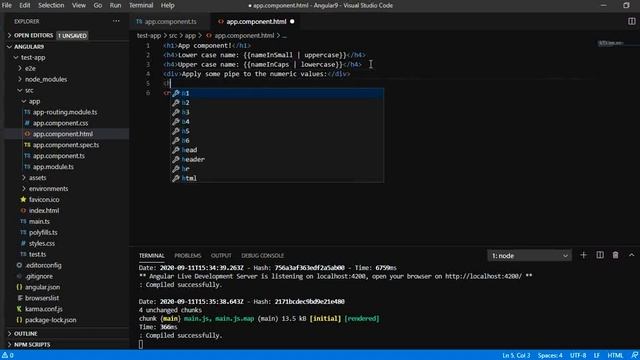
Task: Select header autocomplete suggestion
Action: point(277,159)
